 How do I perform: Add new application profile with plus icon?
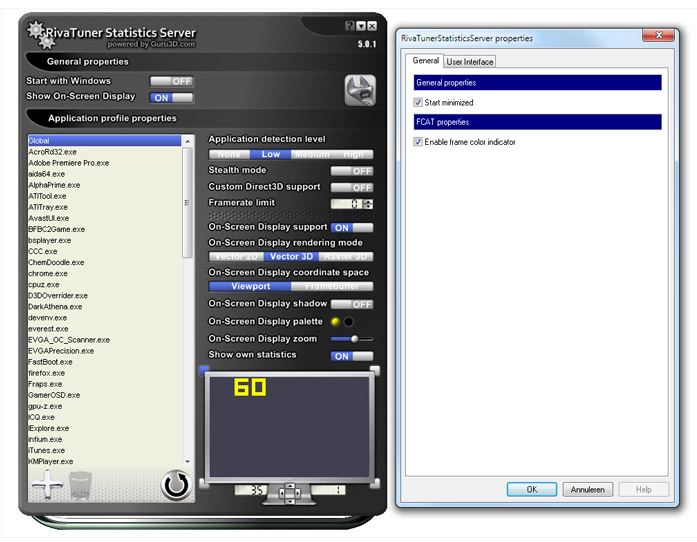(x=46, y=484)
